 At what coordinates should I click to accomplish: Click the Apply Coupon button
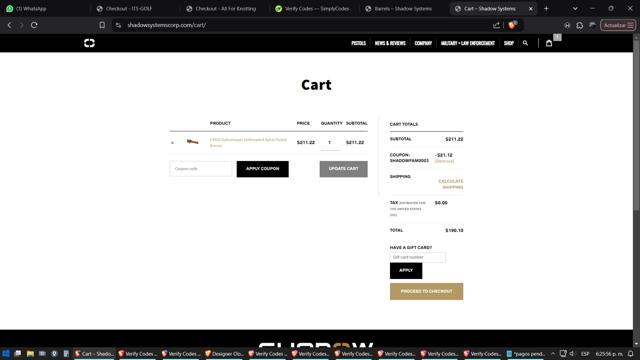(262, 169)
